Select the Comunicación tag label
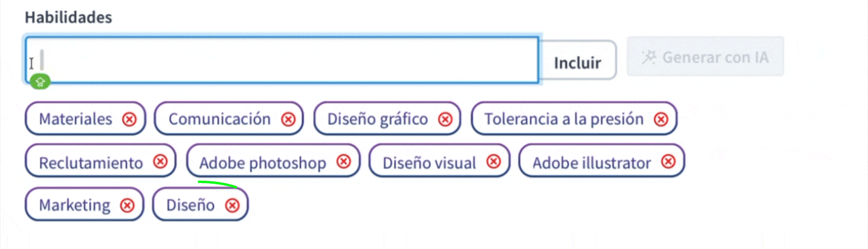The width and height of the screenshot is (868, 249). (219, 119)
